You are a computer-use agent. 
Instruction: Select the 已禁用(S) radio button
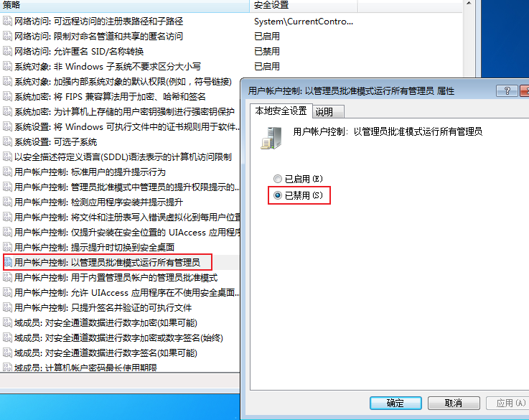coord(277,195)
